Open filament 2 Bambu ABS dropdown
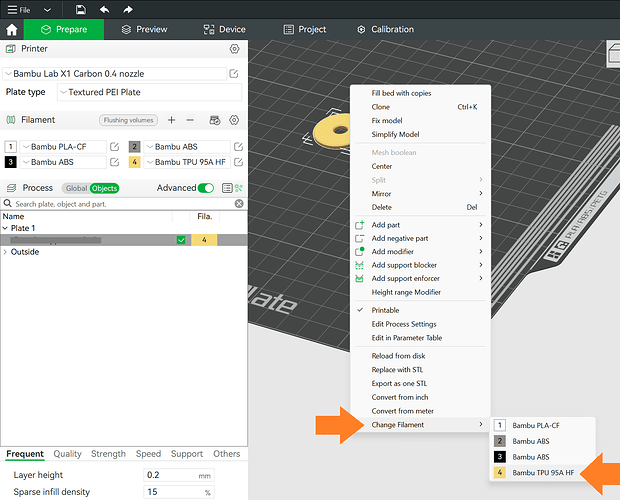This screenshot has height=500, width=620. tap(187, 147)
